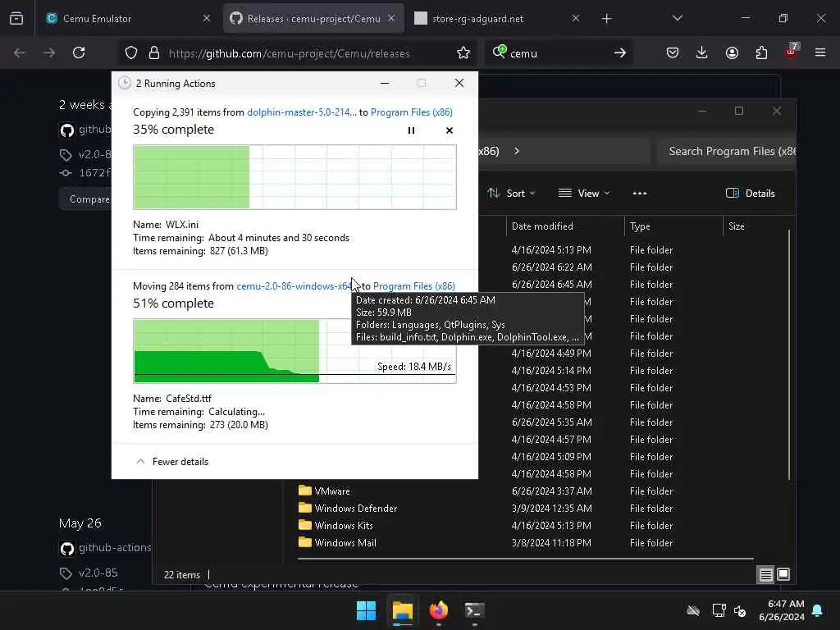Viewport: 840px width, 630px height.
Task: Click the network tray icon
Action: coord(719,610)
